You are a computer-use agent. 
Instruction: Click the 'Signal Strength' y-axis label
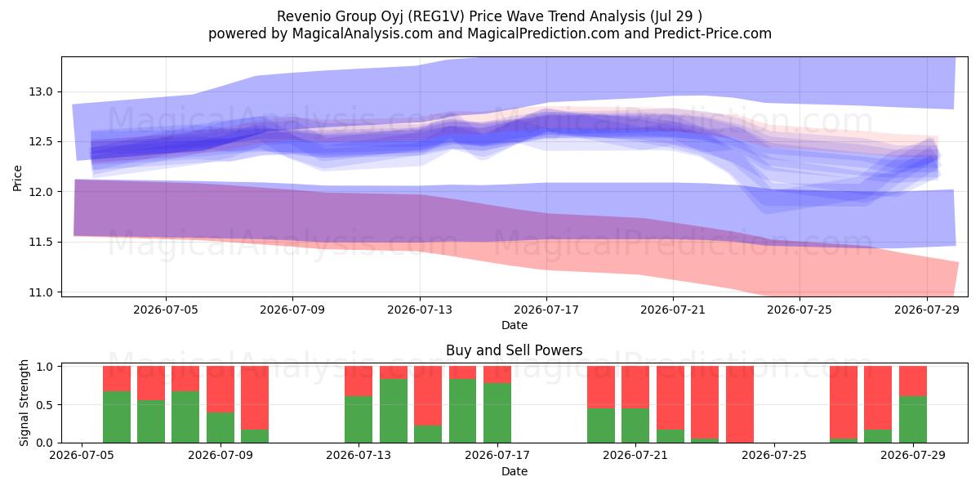click(24, 403)
